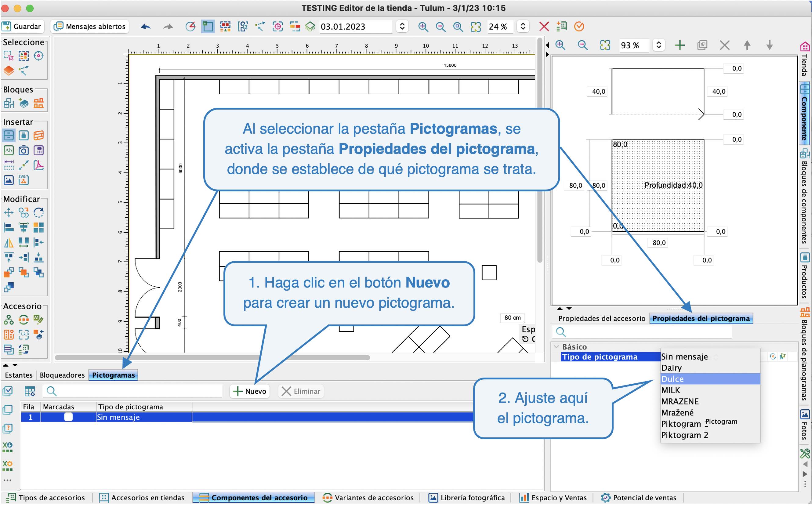
Task: Click the orange checkmark validation icon
Action: [579, 27]
